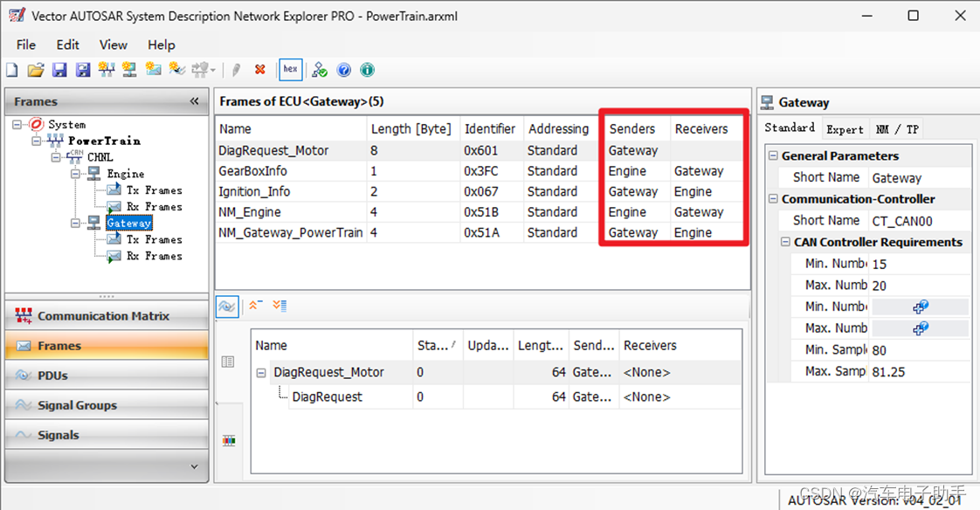Image resolution: width=980 pixels, height=510 pixels.
Task: Collapse the Frames sidebar with the double chevron
Action: (x=195, y=101)
